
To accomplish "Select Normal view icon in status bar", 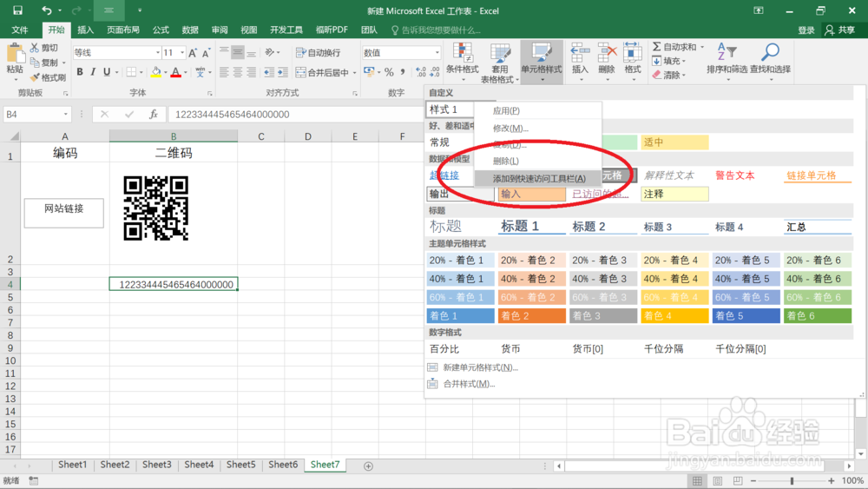I will click(x=698, y=480).
